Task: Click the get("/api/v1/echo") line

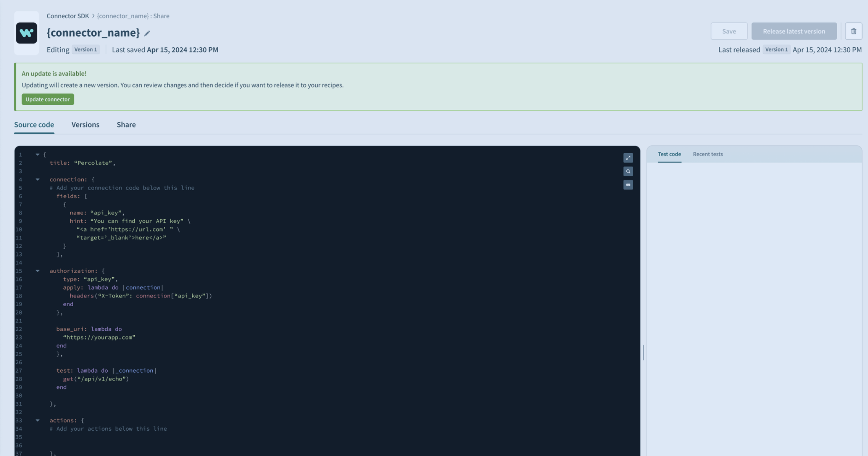Action: (96, 379)
